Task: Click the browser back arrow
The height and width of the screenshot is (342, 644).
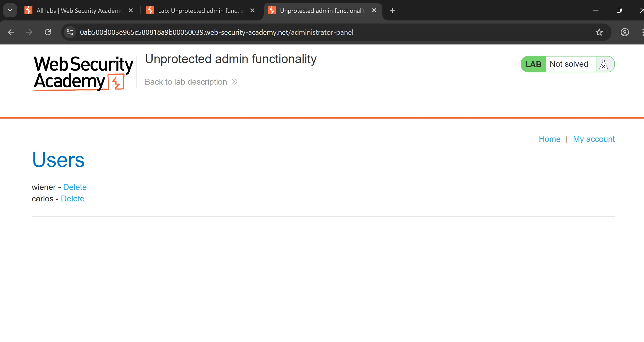Action: [11, 32]
